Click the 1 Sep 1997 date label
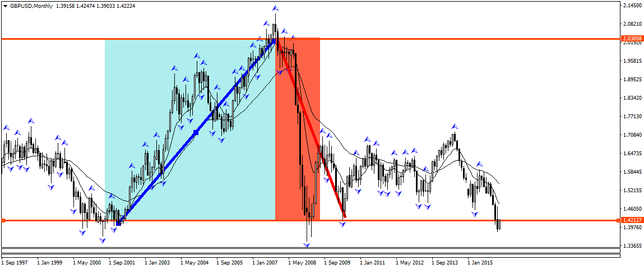This screenshot has width=644, height=269. coord(14,262)
